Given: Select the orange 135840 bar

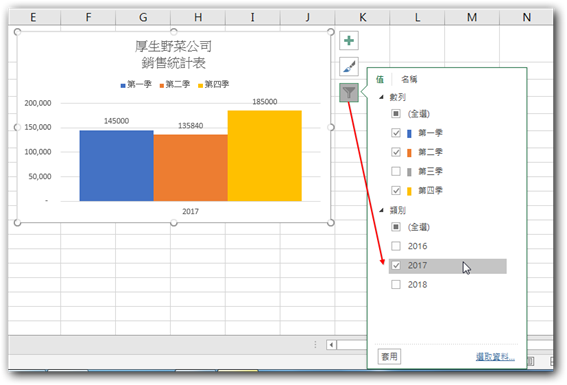Looking at the screenshot, I should pyautogui.click(x=191, y=168).
